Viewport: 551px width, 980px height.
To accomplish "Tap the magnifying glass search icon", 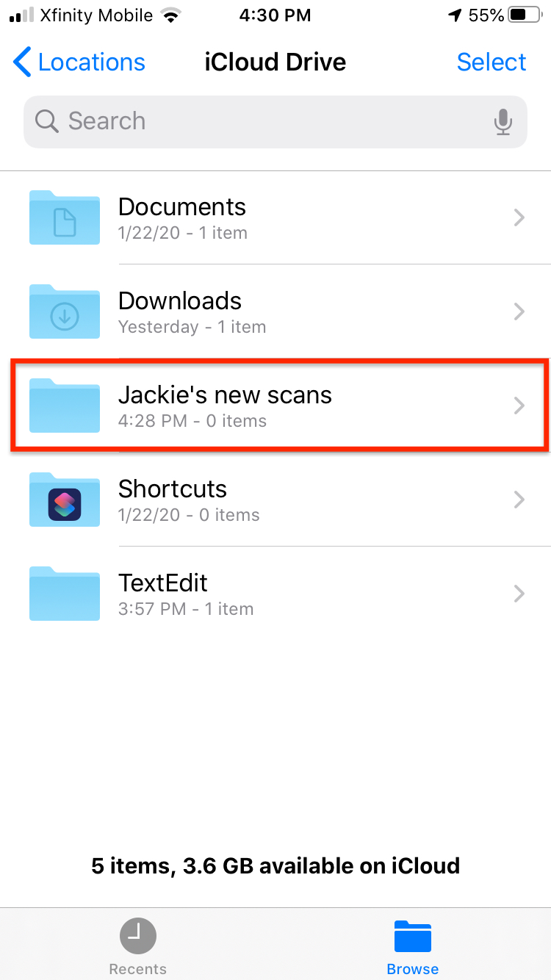I will pyautogui.click(x=47, y=121).
